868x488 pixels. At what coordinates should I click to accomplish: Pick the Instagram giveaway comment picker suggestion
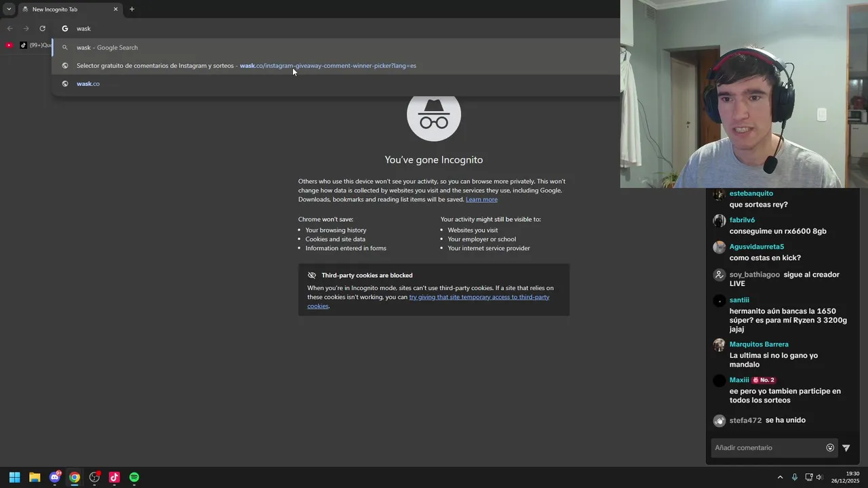(336, 66)
